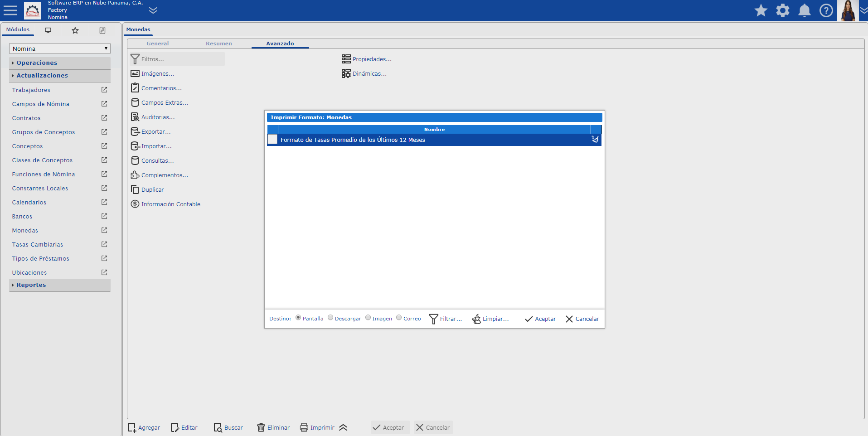Select the Módulos sidebar tab
Viewport: 868px width, 436px height.
coord(18,29)
